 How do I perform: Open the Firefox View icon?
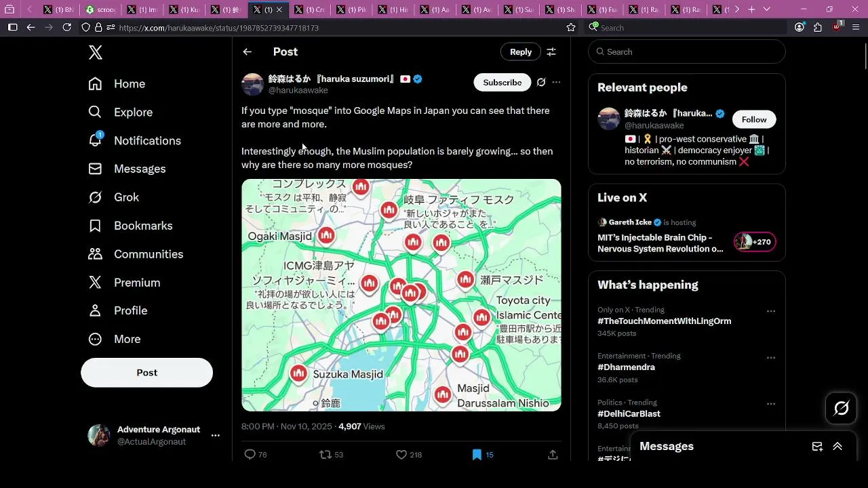9,9
